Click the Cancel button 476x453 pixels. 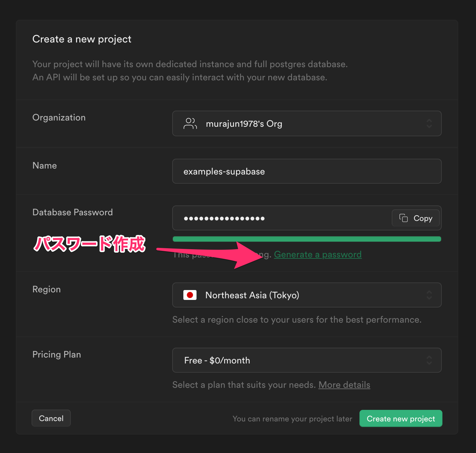tap(51, 418)
